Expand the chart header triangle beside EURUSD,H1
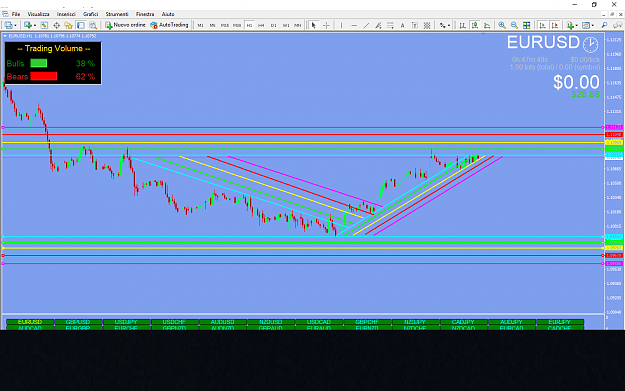625x391 pixels. click(x=5, y=36)
